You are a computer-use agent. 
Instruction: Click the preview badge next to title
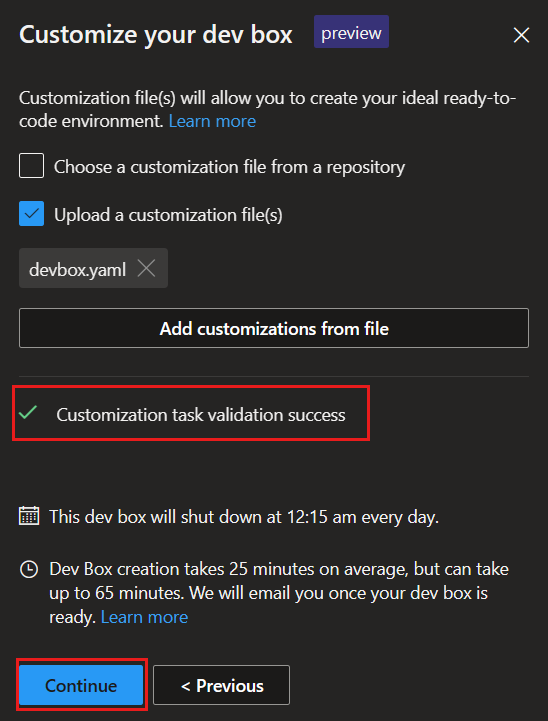pos(351,32)
